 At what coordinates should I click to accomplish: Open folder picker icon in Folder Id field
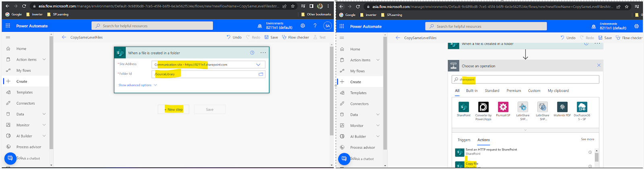[261, 74]
